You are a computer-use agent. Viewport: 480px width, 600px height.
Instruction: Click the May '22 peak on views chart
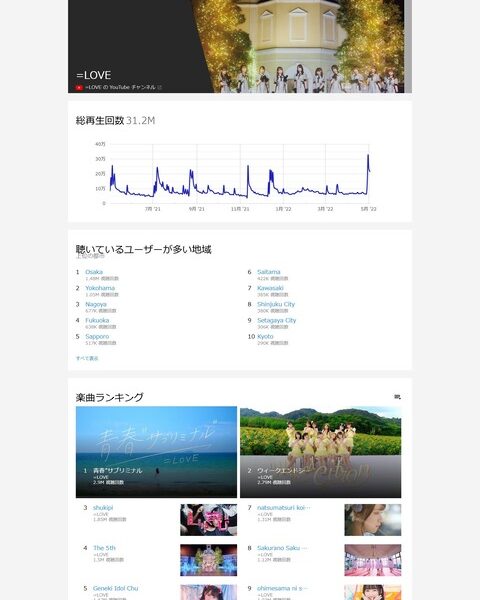click(x=368, y=155)
